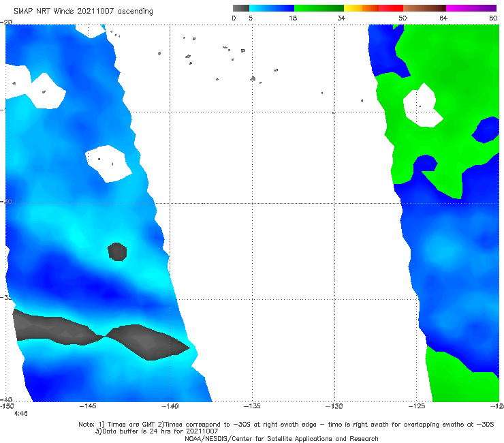Screen dimensions: 504x443
Task: Click the '-150' longitude axis label
Action: (x=7, y=406)
